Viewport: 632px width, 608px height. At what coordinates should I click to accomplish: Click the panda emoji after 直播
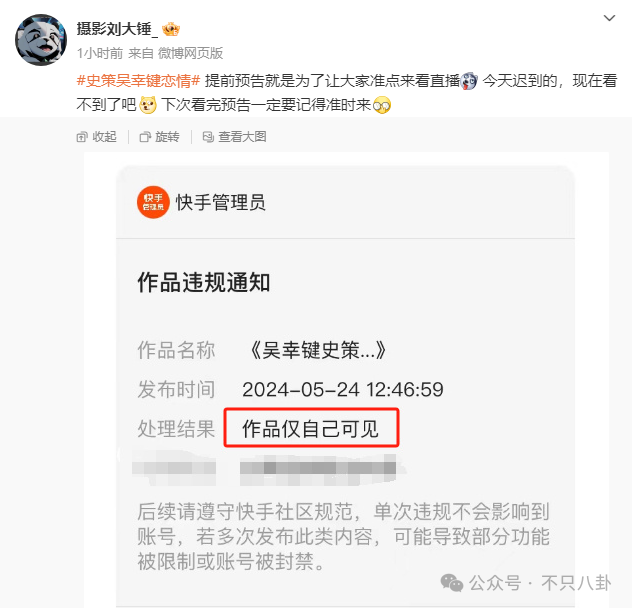pos(469,81)
